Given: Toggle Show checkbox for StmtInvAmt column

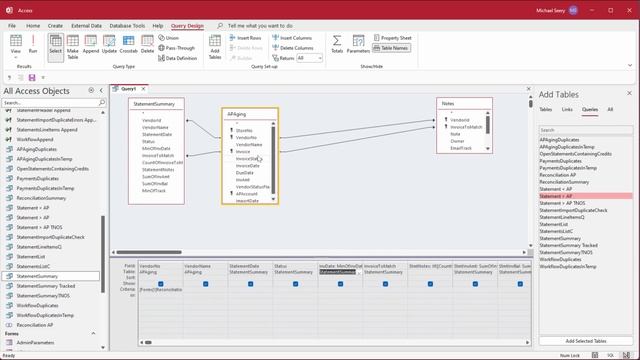Looking at the screenshot, I should coord(475,284).
